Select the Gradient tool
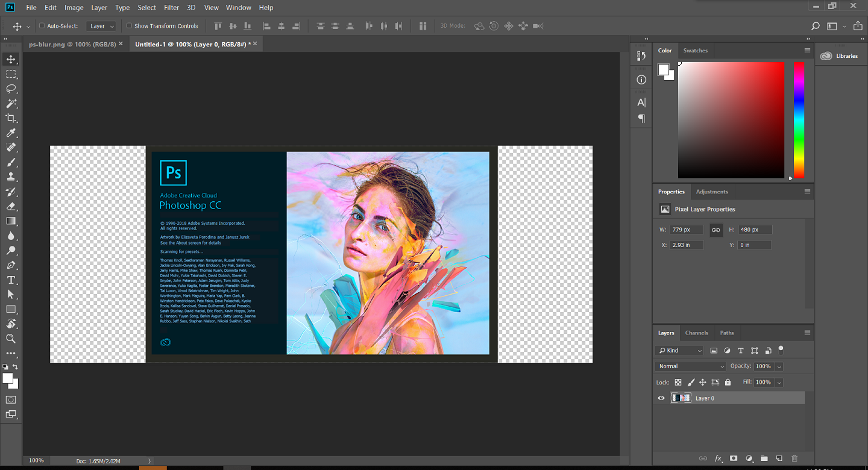 pyautogui.click(x=11, y=221)
